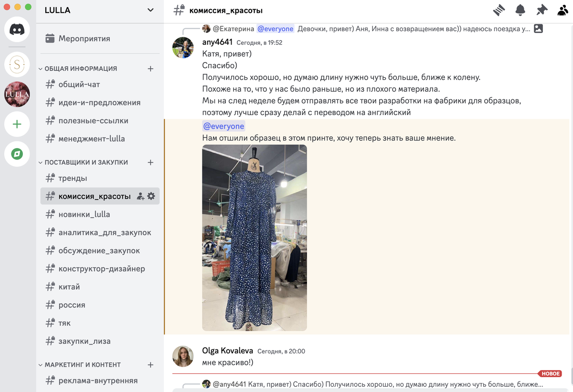
Task: Add a new server with plus icon
Action: [x=17, y=124]
